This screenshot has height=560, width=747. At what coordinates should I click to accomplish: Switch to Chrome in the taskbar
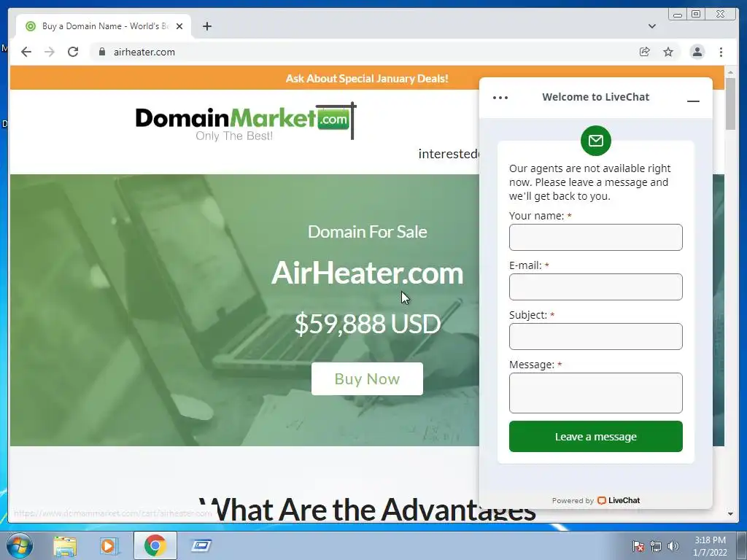[155, 545]
